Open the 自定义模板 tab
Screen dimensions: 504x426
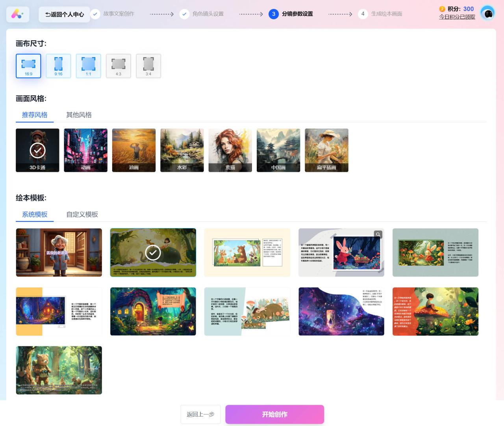point(82,214)
